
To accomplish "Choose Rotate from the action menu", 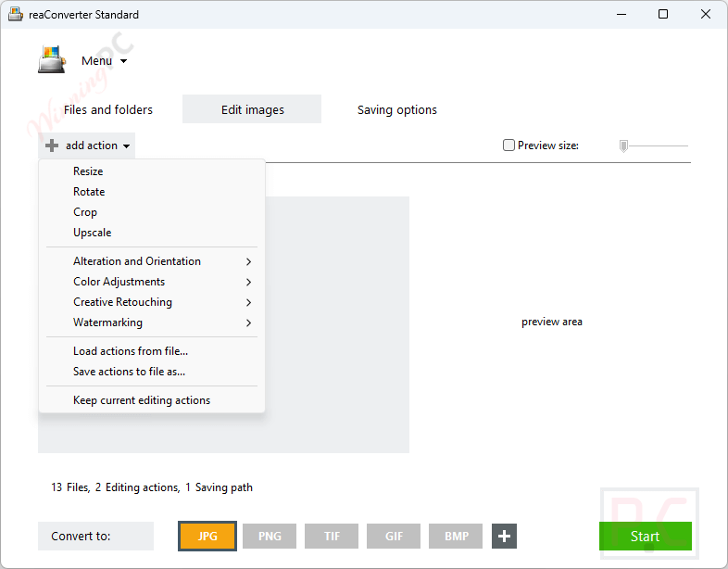I will coord(152,192).
